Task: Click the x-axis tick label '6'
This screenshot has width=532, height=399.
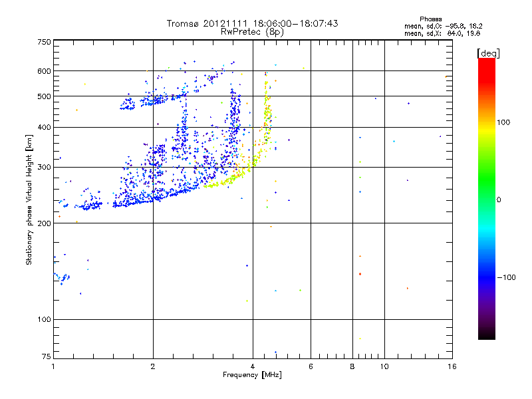Action: click(x=311, y=366)
